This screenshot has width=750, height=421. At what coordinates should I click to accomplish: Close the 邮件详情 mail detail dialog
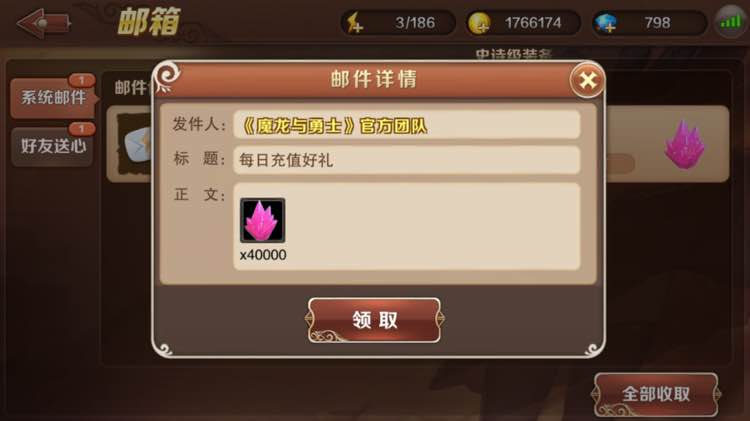[587, 81]
